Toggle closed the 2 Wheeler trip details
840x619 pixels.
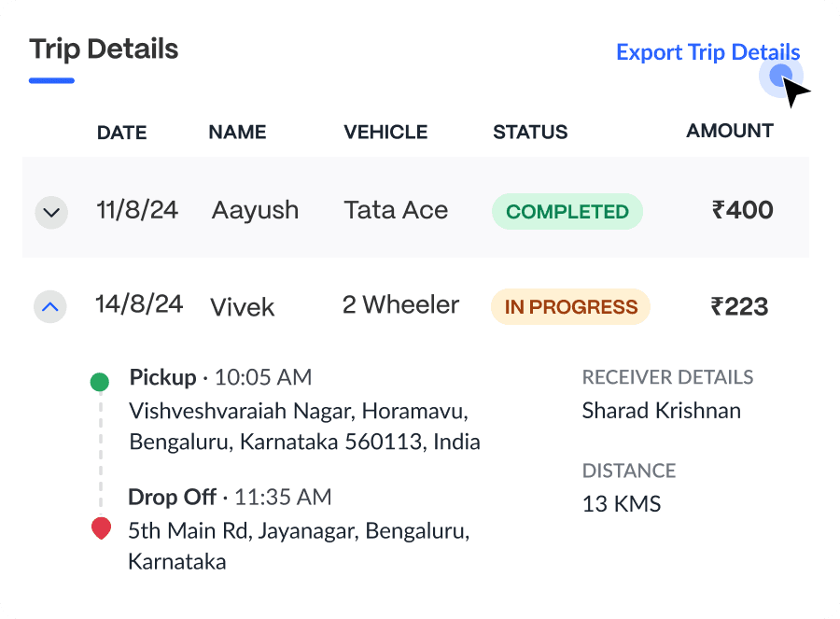pos(51,306)
